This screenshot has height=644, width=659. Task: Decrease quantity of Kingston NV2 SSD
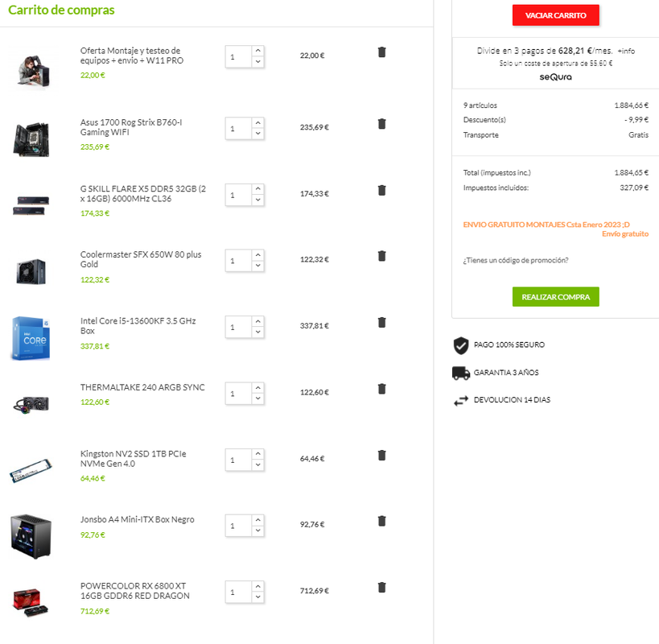click(258, 465)
